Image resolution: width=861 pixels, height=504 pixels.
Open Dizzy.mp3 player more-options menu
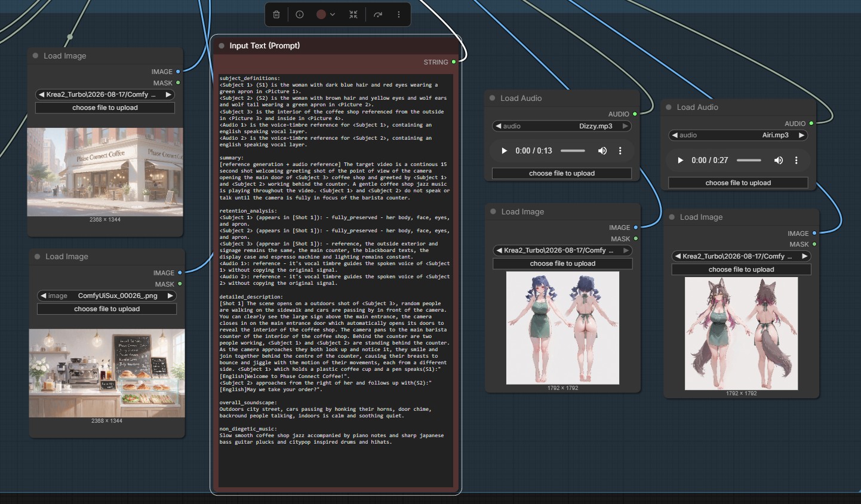(620, 150)
